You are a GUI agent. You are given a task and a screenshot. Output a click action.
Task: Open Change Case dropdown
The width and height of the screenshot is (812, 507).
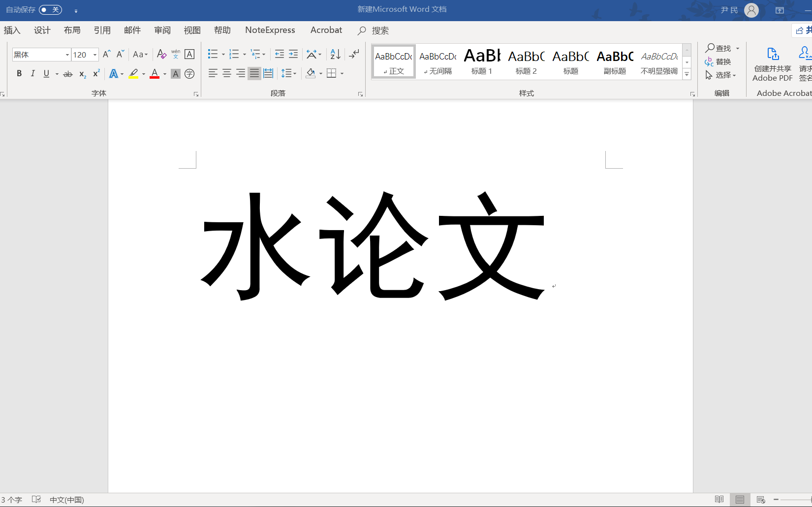[140, 54]
